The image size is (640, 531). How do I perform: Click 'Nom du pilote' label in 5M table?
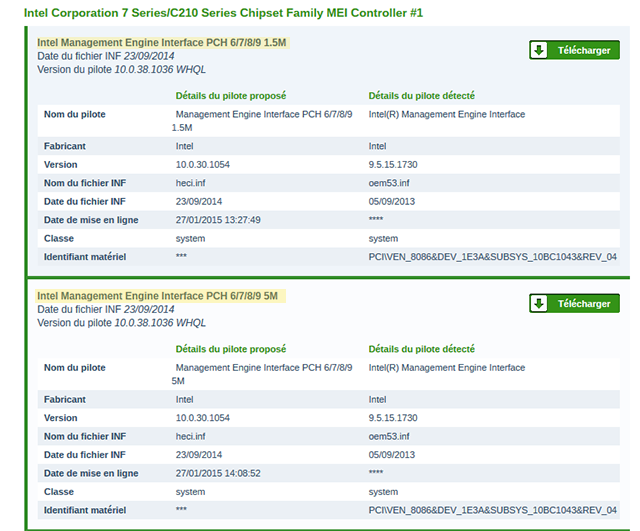(x=75, y=368)
